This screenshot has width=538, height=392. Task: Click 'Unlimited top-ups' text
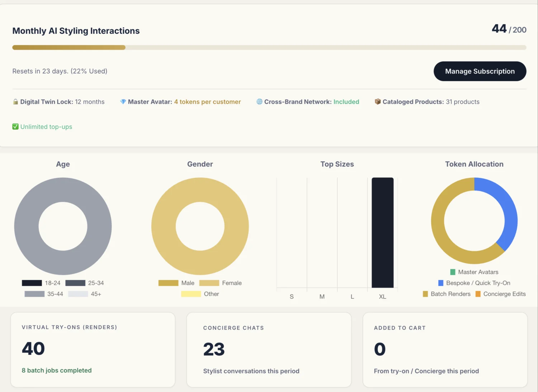[x=46, y=126]
